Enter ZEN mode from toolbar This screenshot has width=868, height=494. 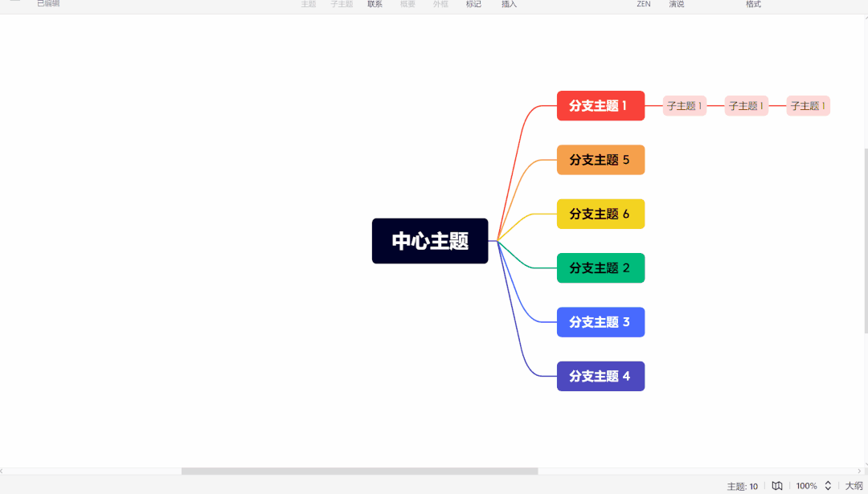click(644, 5)
